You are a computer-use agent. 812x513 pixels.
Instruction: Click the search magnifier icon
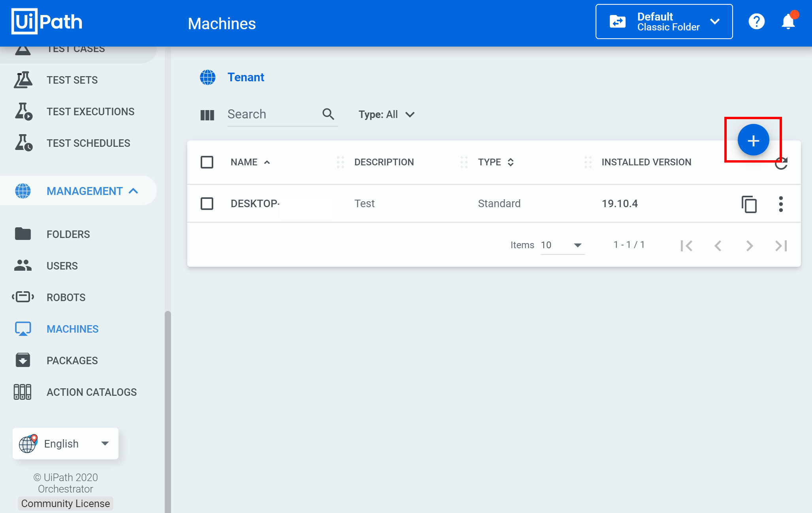328,114
